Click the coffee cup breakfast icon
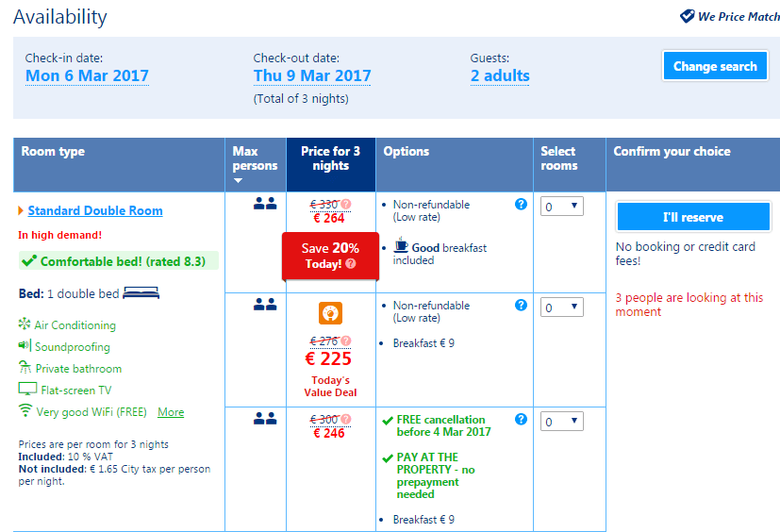780x532 pixels. click(x=401, y=247)
